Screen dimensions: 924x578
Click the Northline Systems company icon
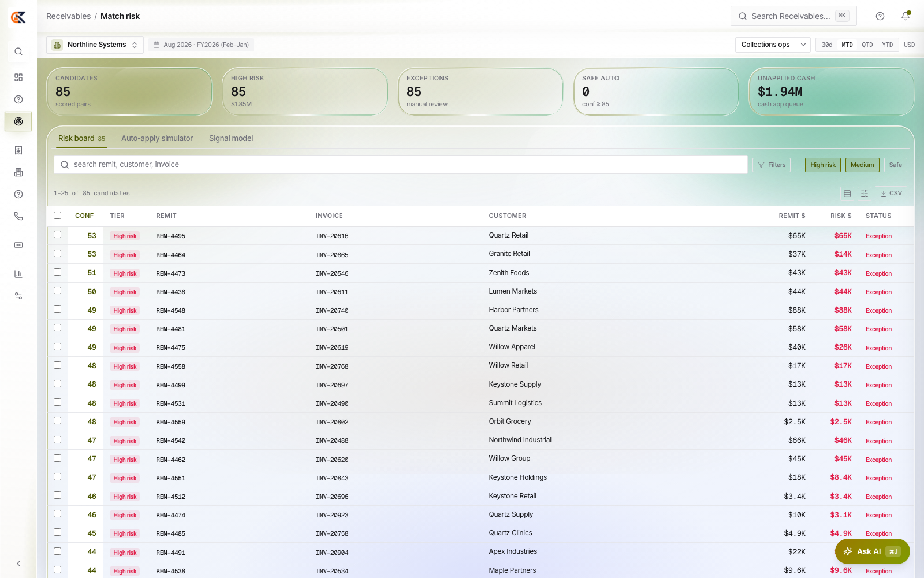click(57, 45)
